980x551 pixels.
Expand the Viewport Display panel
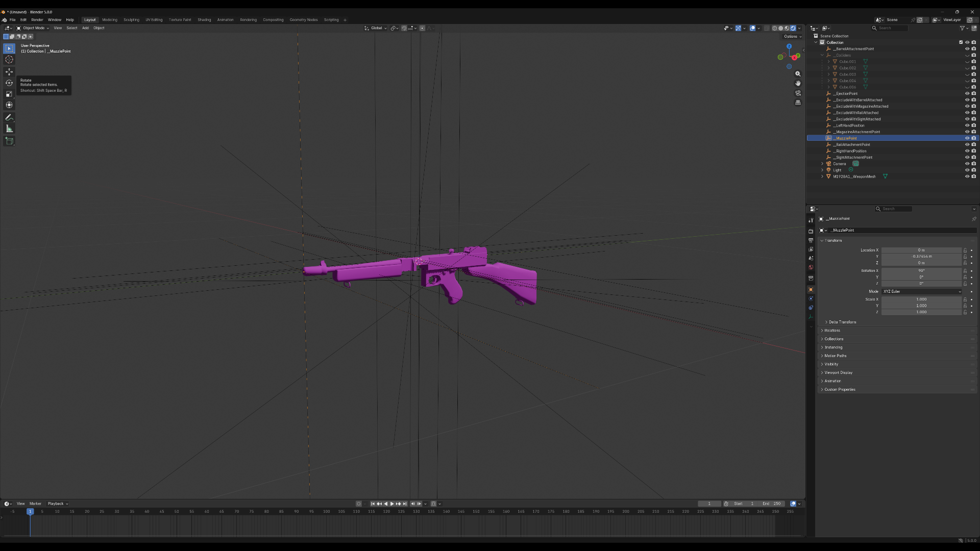[x=838, y=372]
